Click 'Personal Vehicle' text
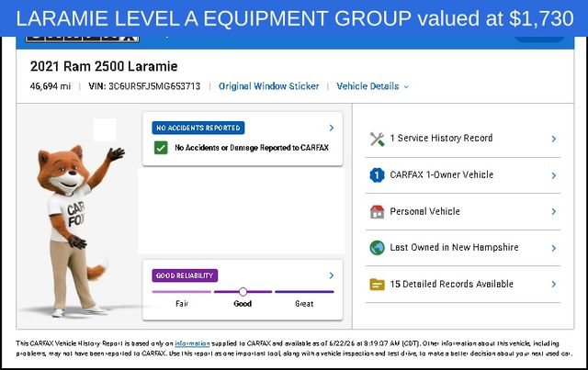Image resolution: width=588 pixels, height=370 pixels. [x=424, y=211]
